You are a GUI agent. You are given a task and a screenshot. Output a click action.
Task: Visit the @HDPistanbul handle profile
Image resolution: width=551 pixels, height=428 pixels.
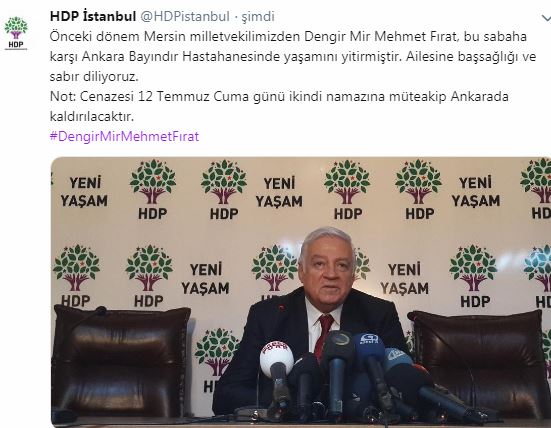coord(185,17)
